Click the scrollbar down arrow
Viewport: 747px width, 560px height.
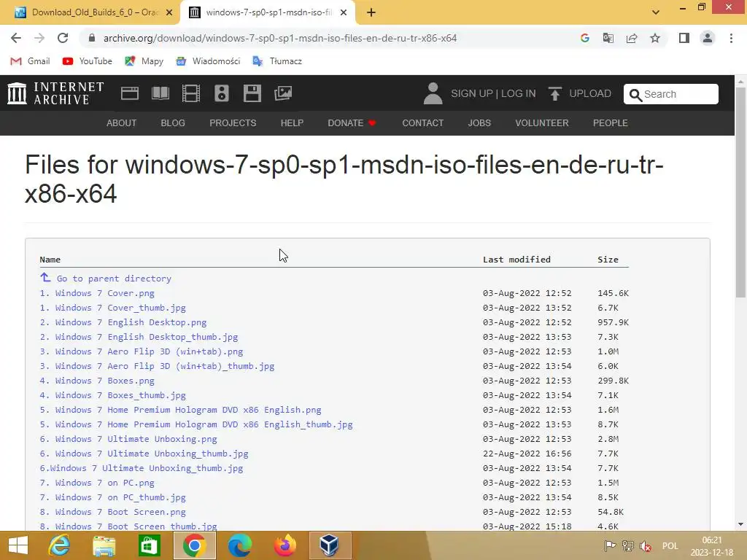(740, 524)
